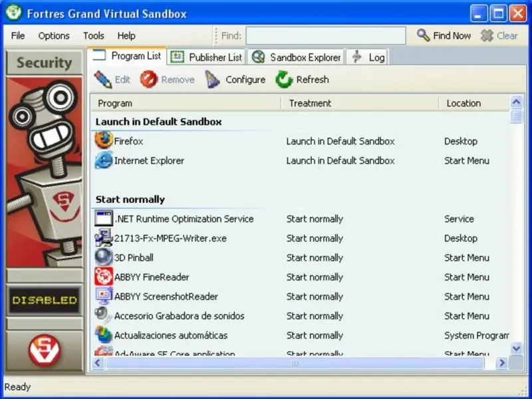The height and width of the screenshot is (399, 532).
Task: Click the Clear search button
Action: coord(499,35)
